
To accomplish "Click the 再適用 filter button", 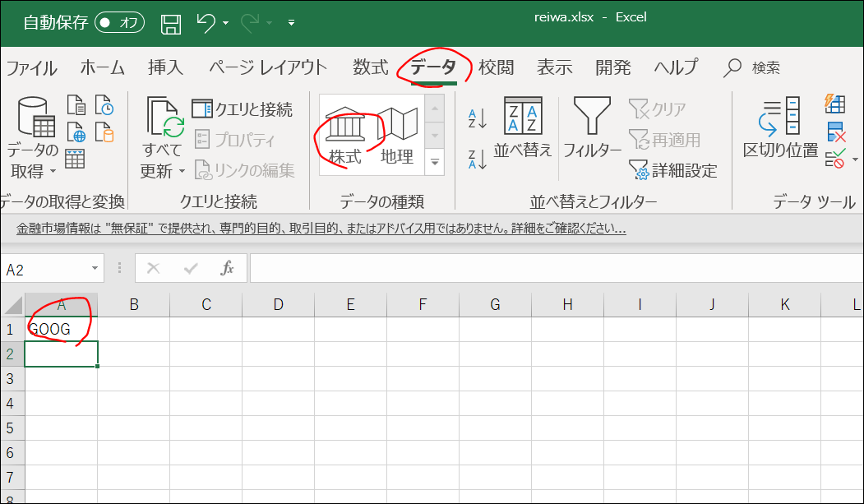I will pos(666,140).
